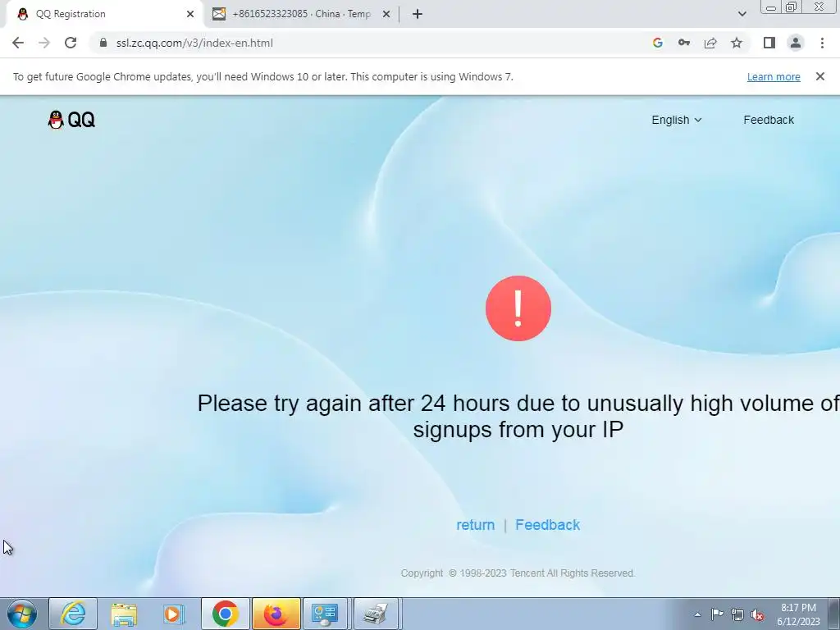Follow the Learn more link
Screen dimensions: 840x630
774,76
